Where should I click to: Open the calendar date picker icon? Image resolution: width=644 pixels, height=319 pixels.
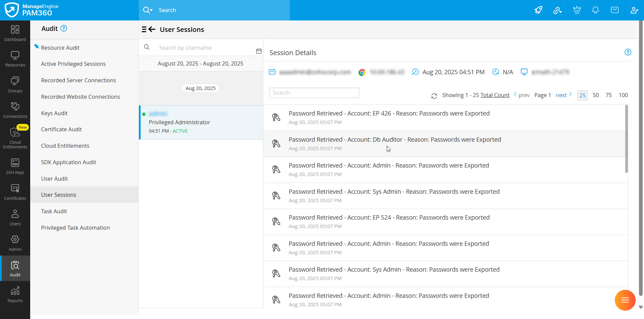259,51
